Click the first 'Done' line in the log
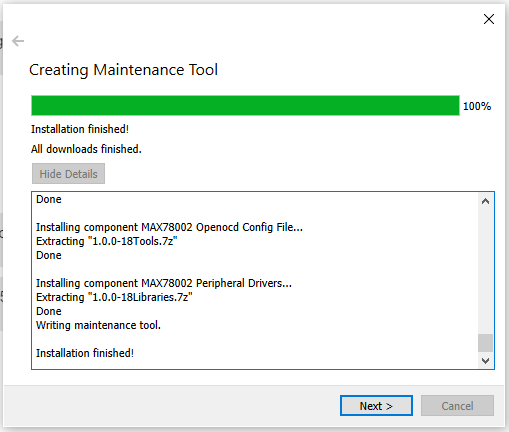509x432 pixels. coord(49,199)
